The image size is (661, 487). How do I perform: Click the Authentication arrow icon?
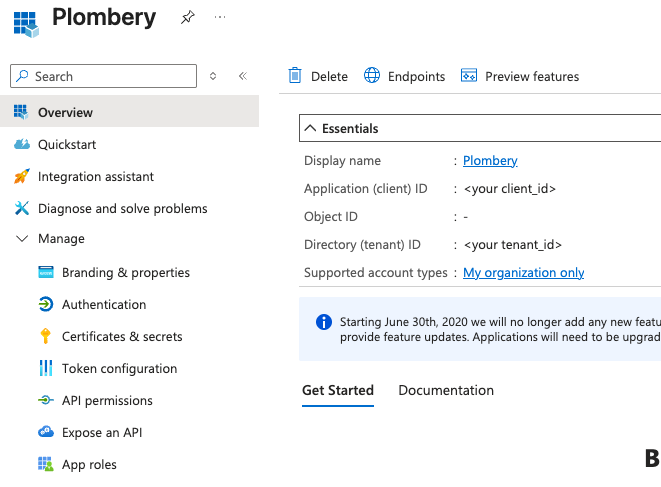[x=46, y=304]
